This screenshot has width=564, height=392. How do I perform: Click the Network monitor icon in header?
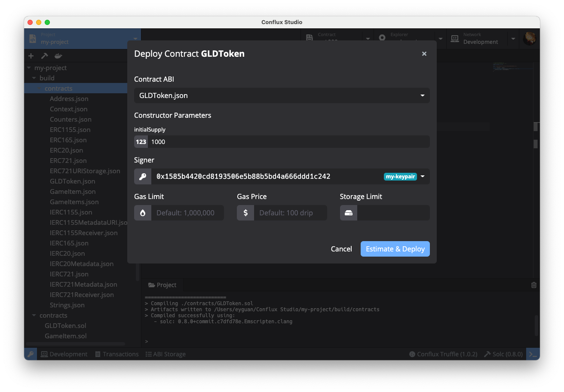click(x=455, y=39)
